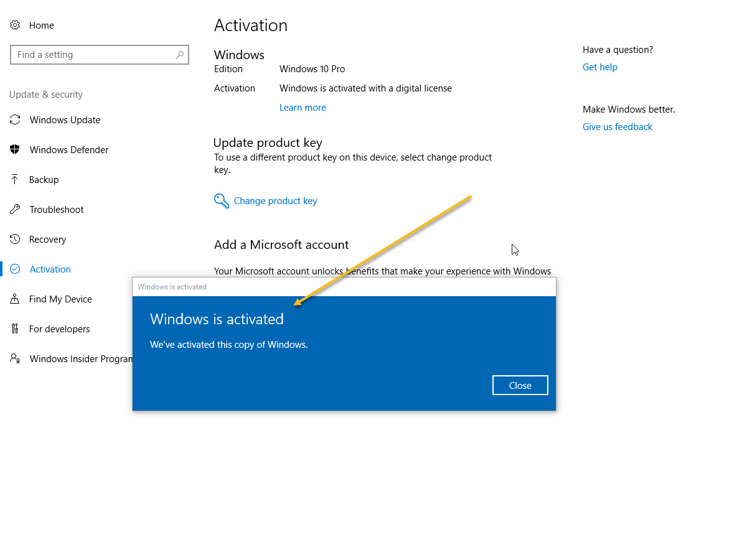Open the Recovery section icon

[x=15, y=239]
